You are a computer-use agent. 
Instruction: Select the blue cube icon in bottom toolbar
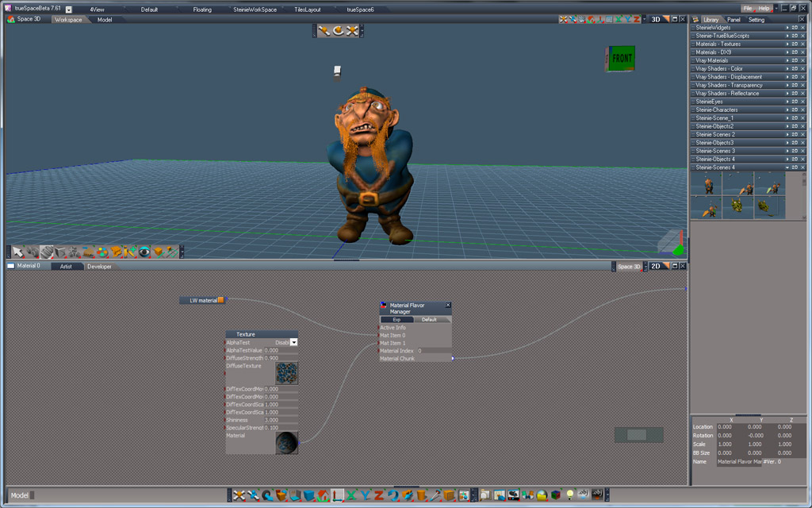pos(308,495)
